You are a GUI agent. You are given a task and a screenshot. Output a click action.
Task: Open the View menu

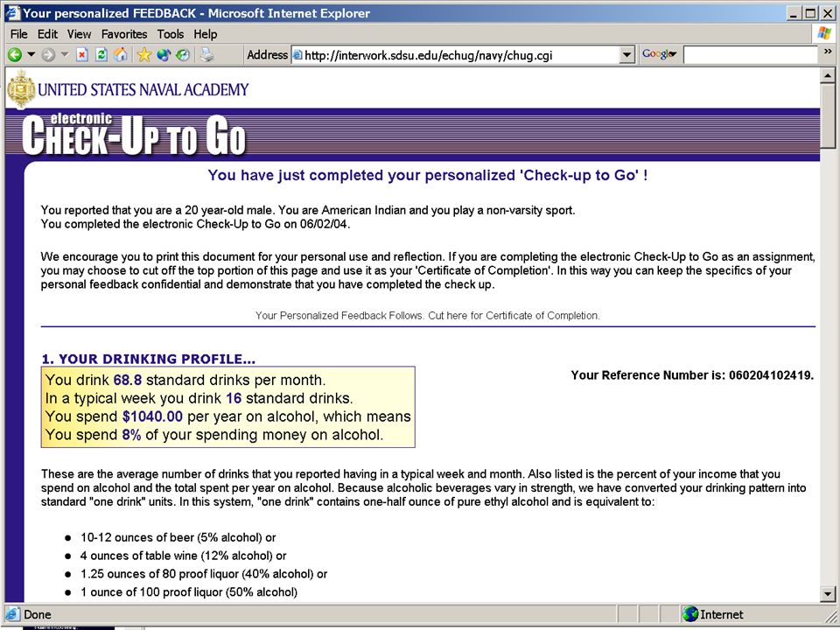point(79,34)
